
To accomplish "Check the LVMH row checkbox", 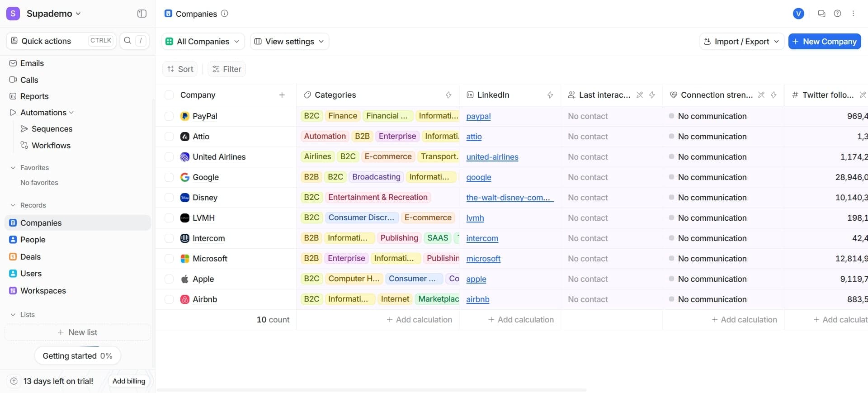I will tap(169, 218).
